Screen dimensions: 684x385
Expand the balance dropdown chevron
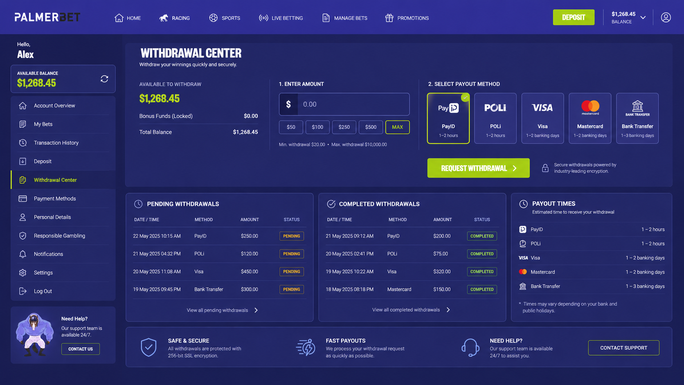[x=643, y=18]
